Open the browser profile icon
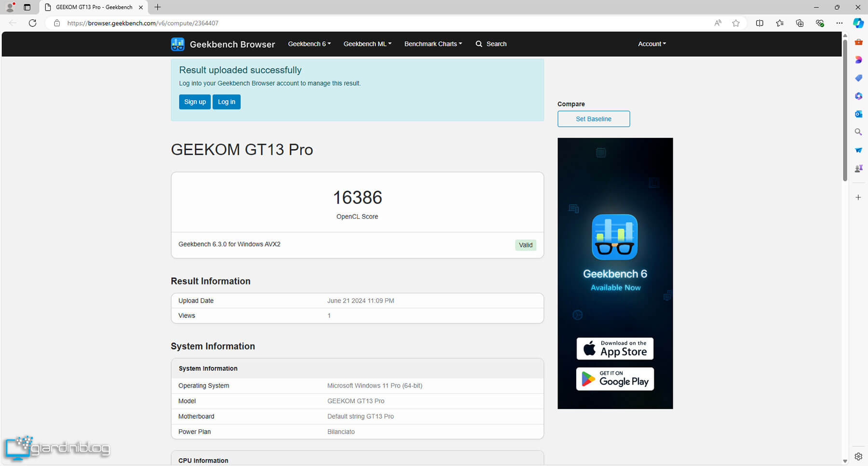868x466 pixels. pyautogui.click(x=10, y=7)
